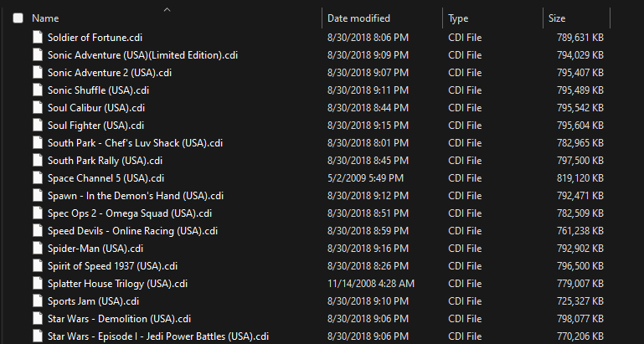The image size is (644, 344).
Task: Click the Space Channel 5 (USA).cdi file icon
Action: tap(38, 178)
